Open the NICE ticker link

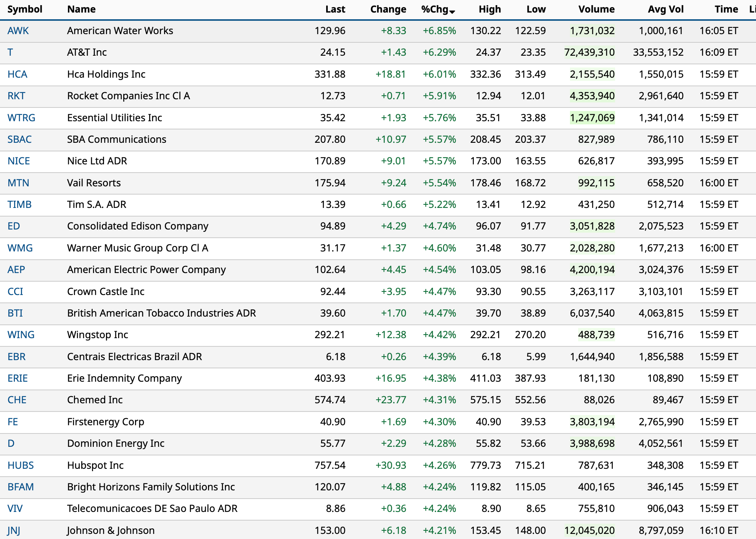(19, 161)
